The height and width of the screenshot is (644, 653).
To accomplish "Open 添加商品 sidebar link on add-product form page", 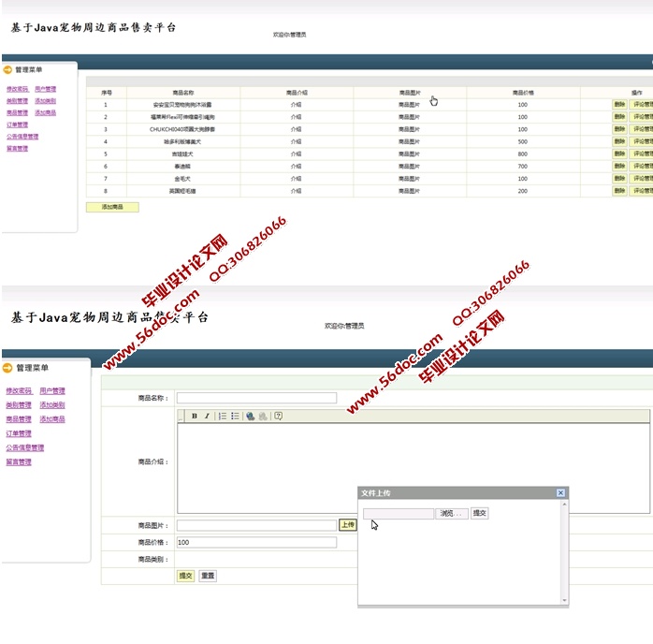I will [x=52, y=419].
